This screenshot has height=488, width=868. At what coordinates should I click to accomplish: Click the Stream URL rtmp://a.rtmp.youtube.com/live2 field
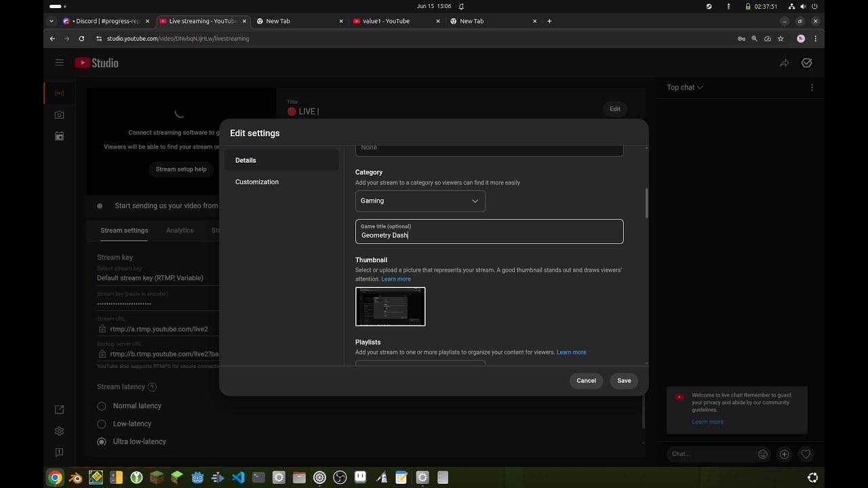click(x=159, y=329)
